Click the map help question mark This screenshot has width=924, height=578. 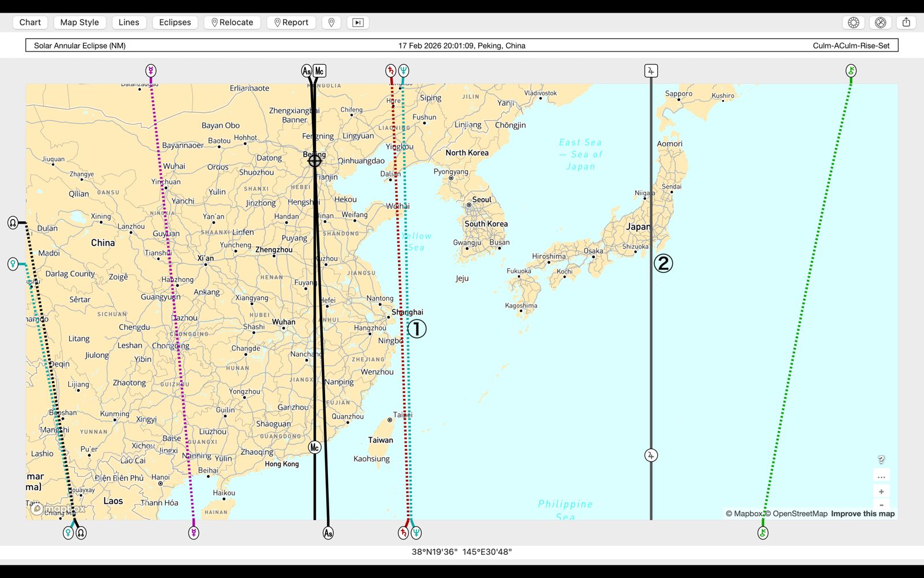(881, 460)
